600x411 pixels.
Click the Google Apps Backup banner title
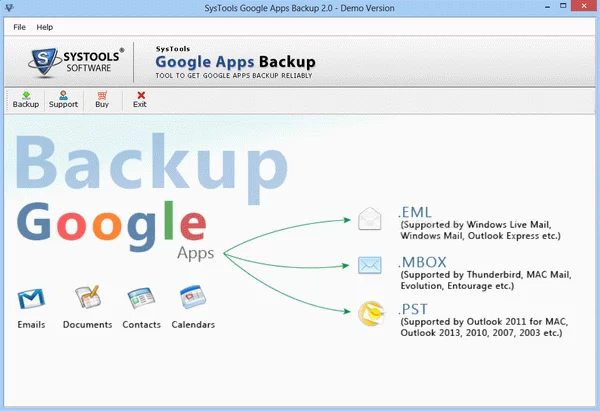(235, 62)
